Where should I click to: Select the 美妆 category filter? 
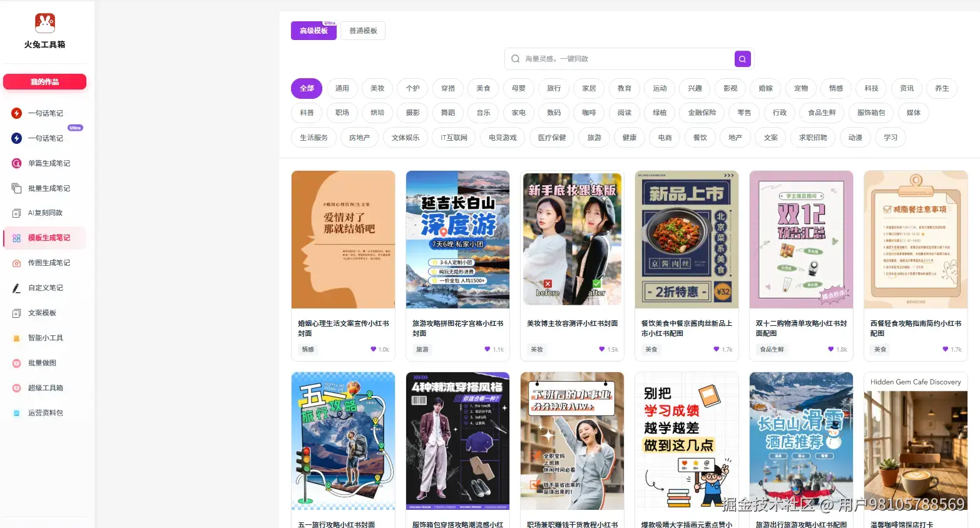pyautogui.click(x=377, y=88)
